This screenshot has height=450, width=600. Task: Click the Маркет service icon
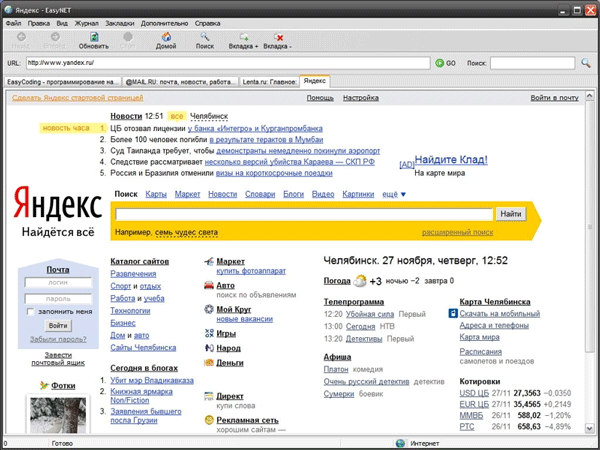pos(209,262)
